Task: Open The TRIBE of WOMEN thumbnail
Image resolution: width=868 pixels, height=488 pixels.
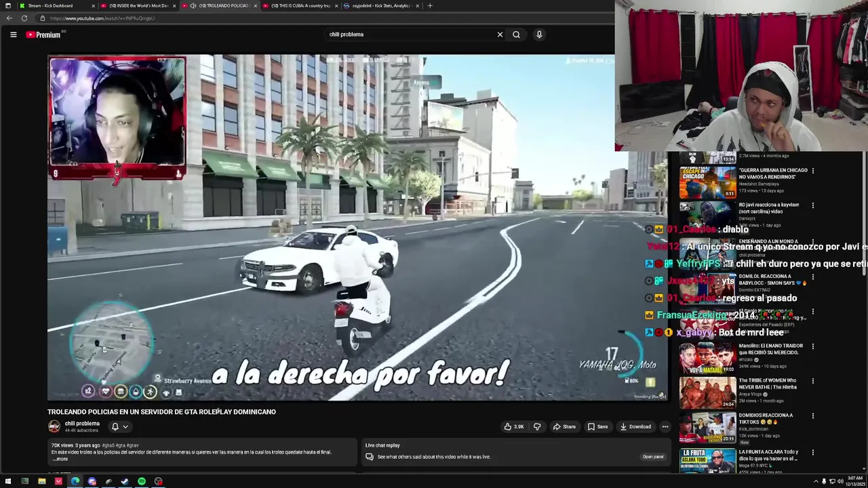Action: (x=707, y=392)
